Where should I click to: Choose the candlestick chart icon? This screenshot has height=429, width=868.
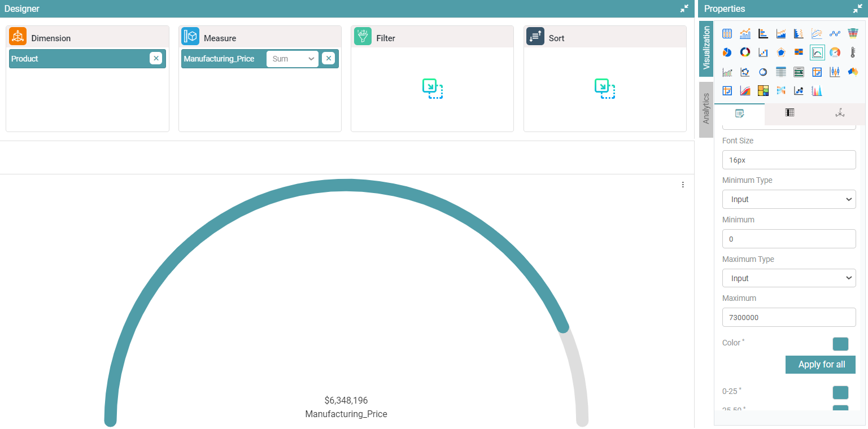pos(835,72)
